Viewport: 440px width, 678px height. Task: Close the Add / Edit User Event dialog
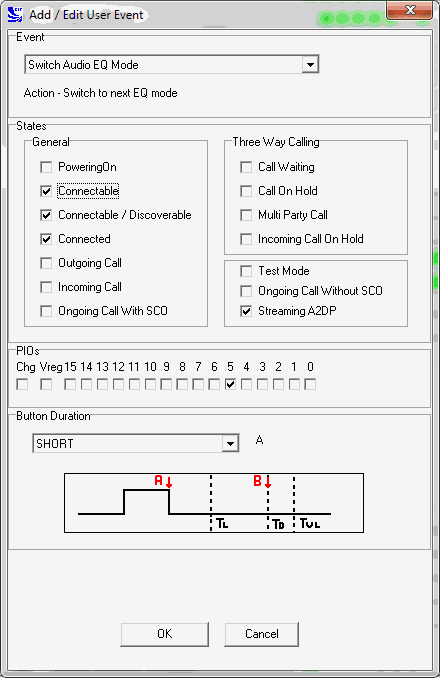409,10
